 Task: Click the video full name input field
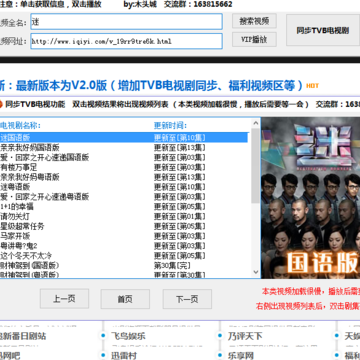[x=126, y=22]
